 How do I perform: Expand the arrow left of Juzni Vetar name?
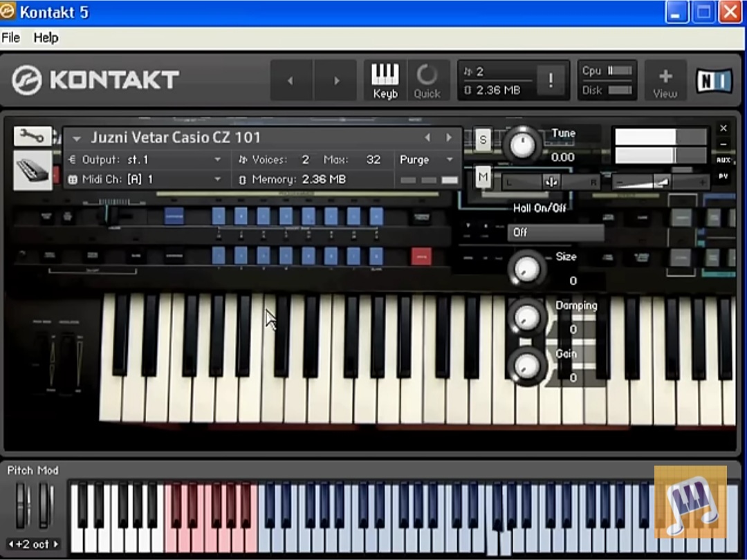pos(76,138)
